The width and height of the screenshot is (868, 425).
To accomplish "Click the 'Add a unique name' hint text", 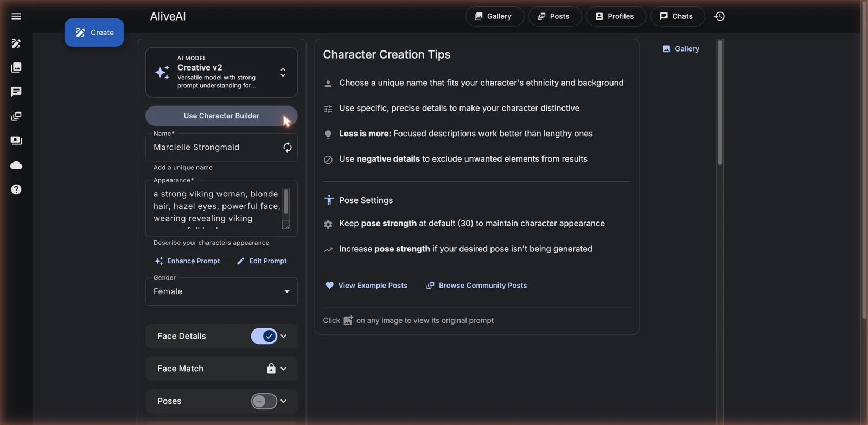I will click(183, 168).
